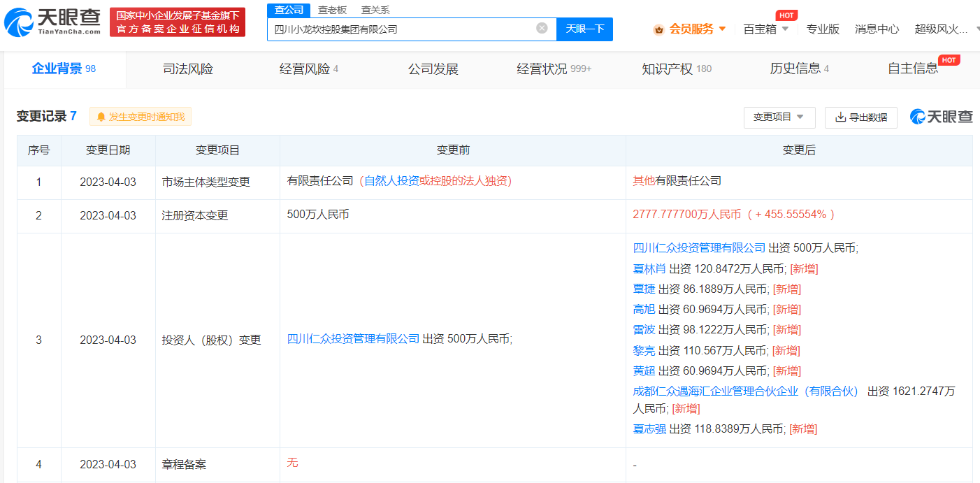Open the 会员服务 dropdown arrow
Screen dimensions: 980x483
722,29
